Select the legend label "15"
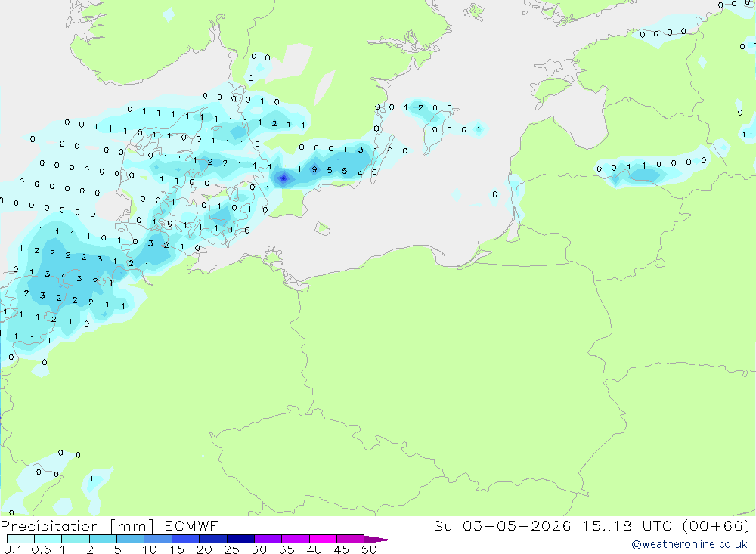 [177, 549]
